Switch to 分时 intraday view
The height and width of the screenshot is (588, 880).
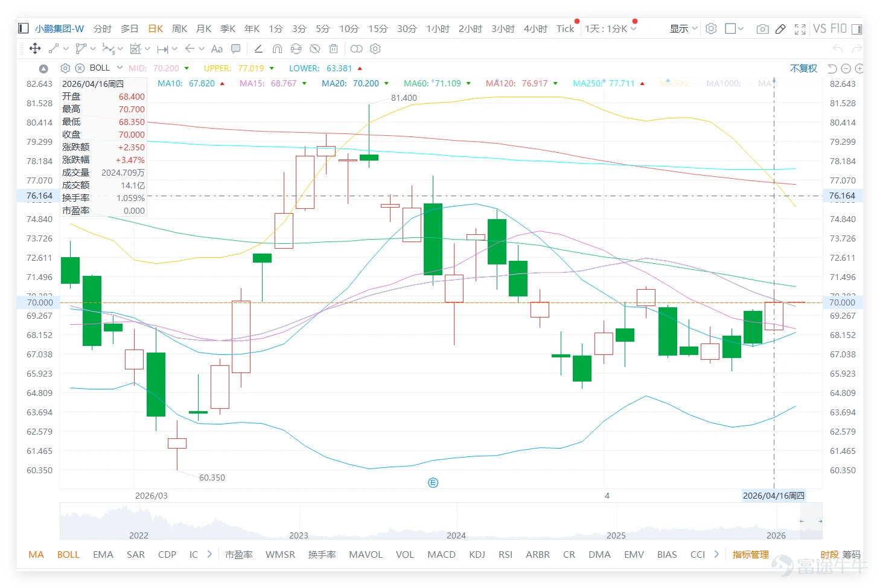click(x=103, y=28)
